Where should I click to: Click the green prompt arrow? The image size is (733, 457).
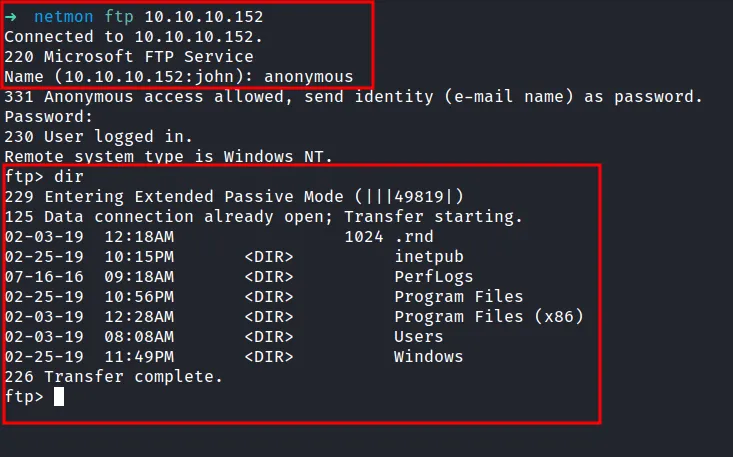[11, 17]
